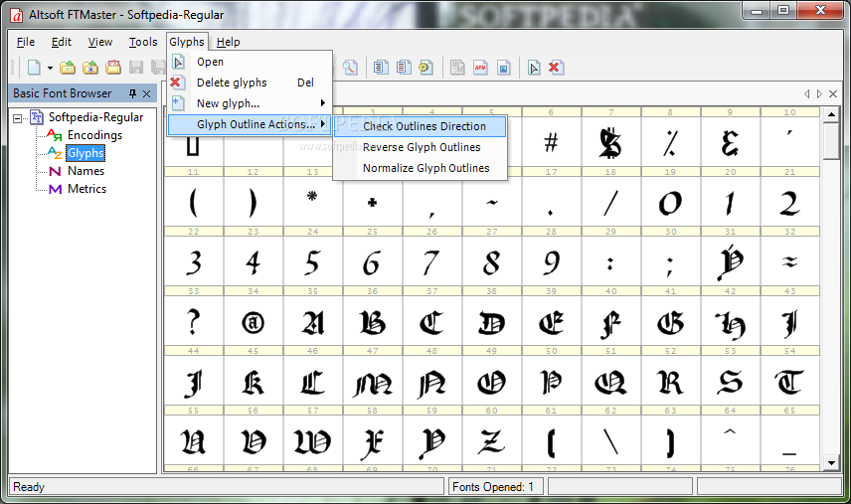Click the document with gear icon
851x504 pixels.
pyautogui.click(x=425, y=68)
